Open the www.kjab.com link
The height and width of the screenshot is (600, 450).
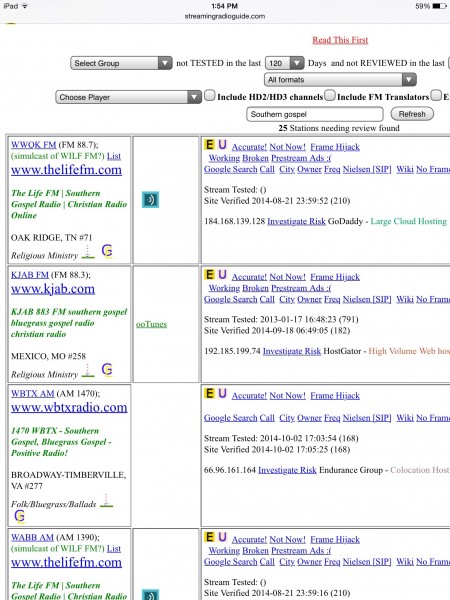click(53, 289)
